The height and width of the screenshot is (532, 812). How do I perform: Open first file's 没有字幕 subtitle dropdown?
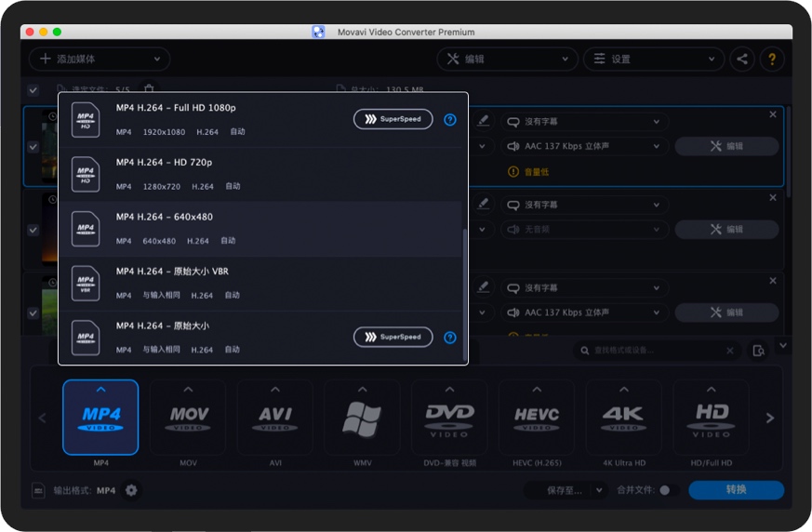click(584, 122)
